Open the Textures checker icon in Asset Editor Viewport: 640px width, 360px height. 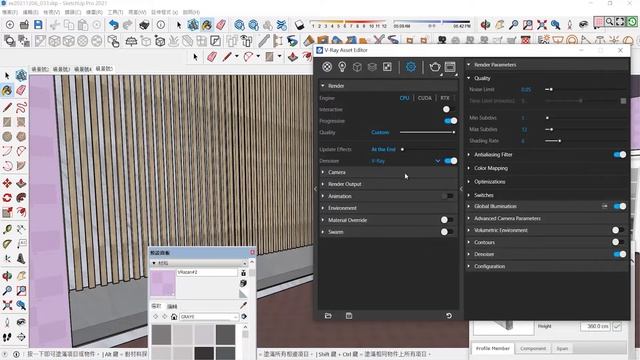click(x=387, y=67)
